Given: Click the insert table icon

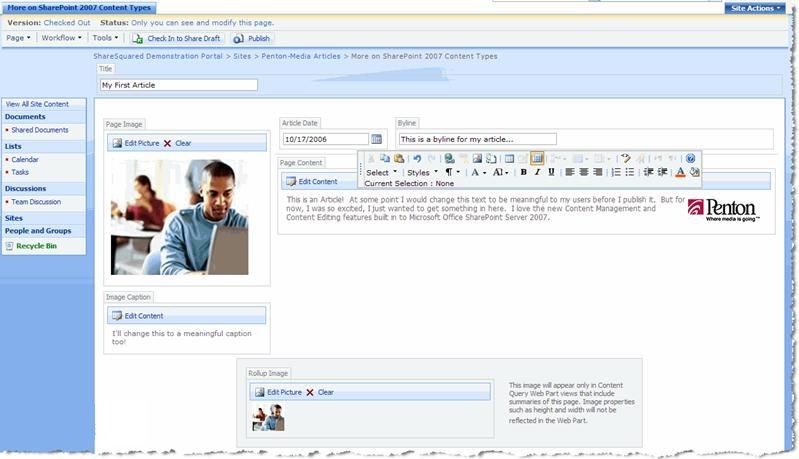Looking at the screenshot, I should point(509,158).
